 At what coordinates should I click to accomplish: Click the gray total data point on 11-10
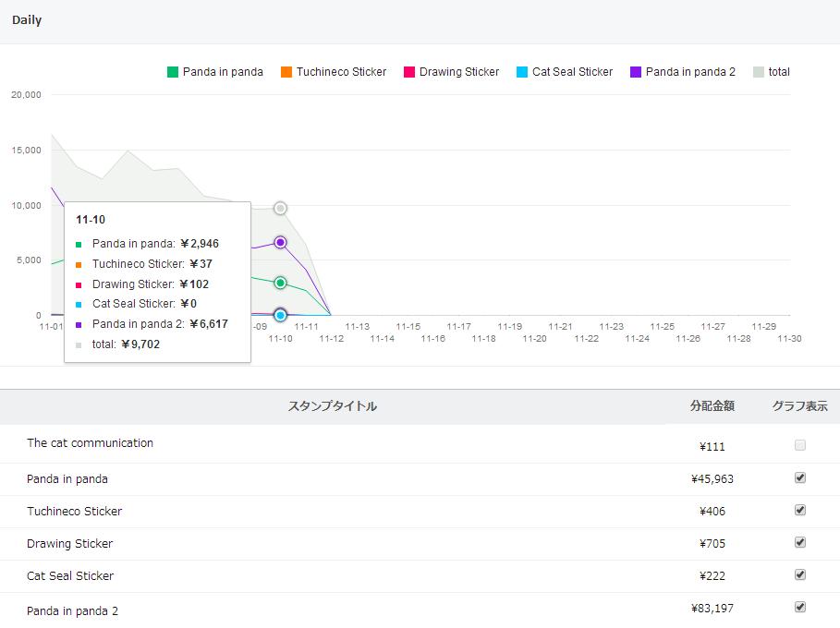point(280,209)
